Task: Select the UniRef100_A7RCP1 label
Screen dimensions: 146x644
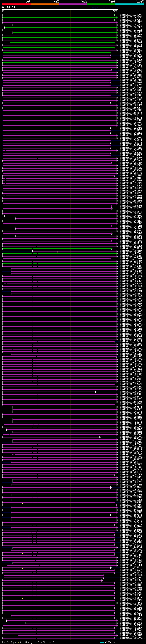Action: (x=131, y=218)
